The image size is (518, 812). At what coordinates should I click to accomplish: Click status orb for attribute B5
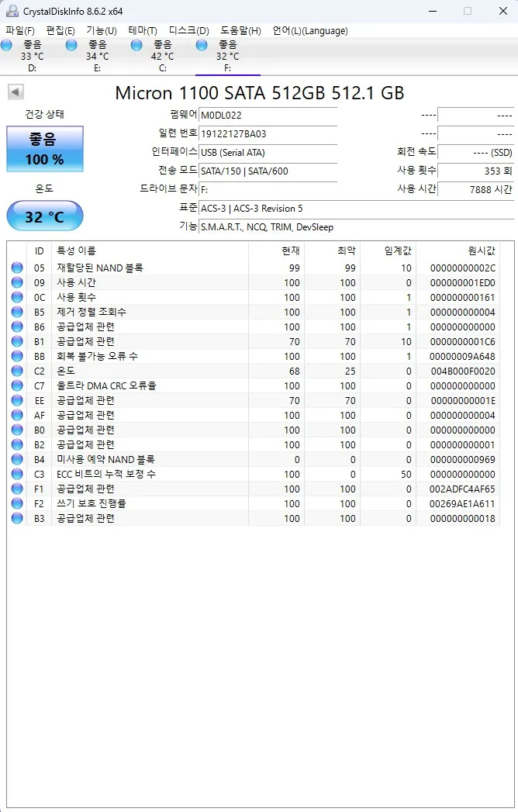(x=17, y=312)
